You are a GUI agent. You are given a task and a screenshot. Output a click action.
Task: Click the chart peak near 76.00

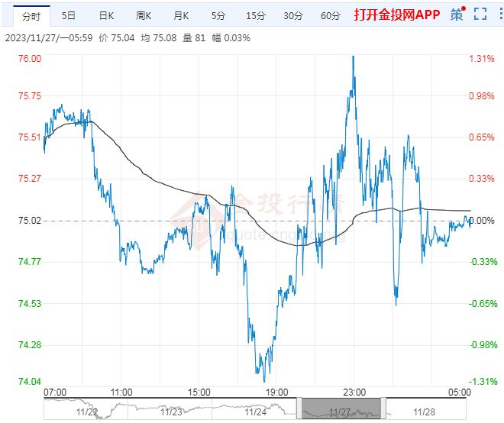353,58
